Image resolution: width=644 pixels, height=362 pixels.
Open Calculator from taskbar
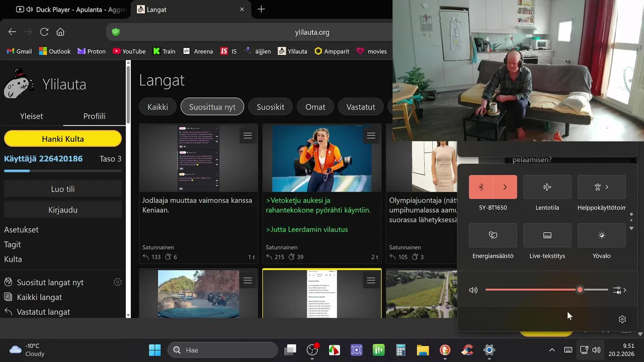click(401, 350)
